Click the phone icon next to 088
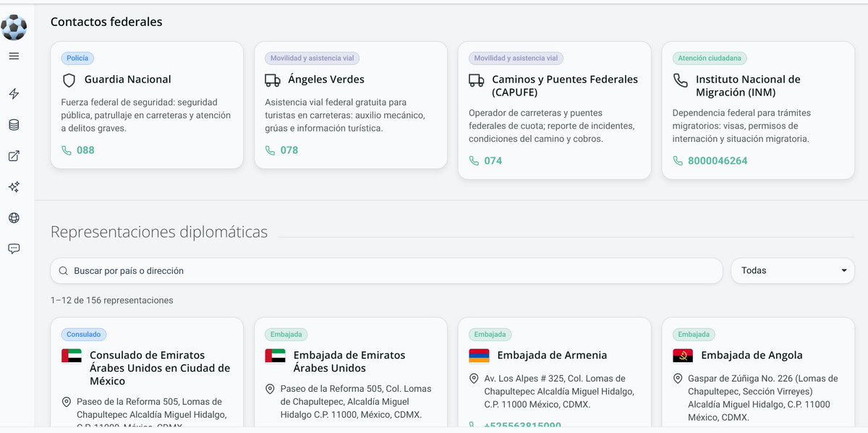This screenshot has width=868, height=433. 67,150
